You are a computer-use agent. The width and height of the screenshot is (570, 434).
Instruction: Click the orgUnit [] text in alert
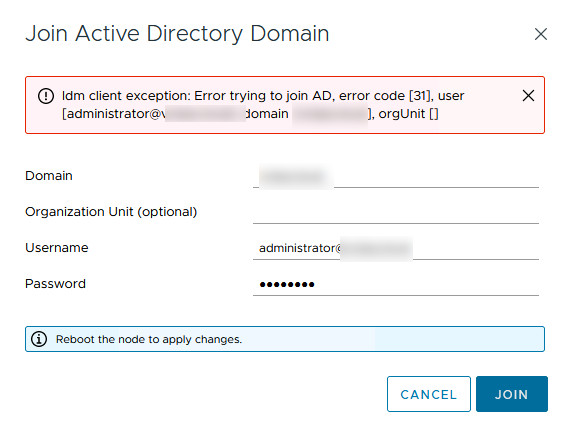coord(408,114)
